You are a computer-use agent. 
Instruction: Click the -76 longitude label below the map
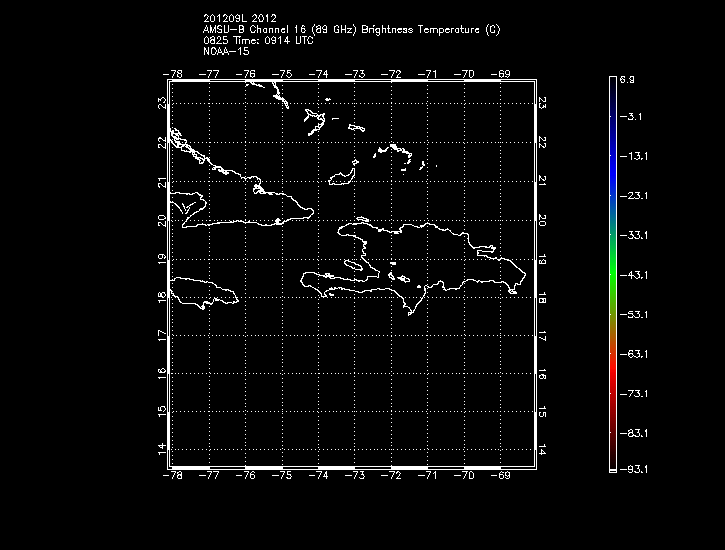[246, 475]
